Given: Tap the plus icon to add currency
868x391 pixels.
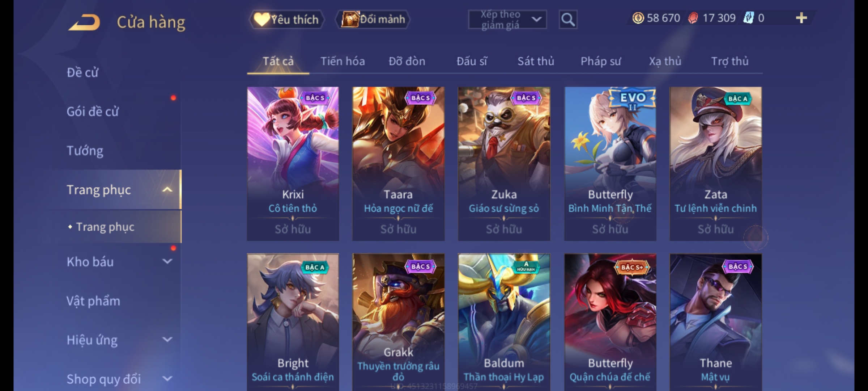Looking at the screenshot, I should coord(801,18).
